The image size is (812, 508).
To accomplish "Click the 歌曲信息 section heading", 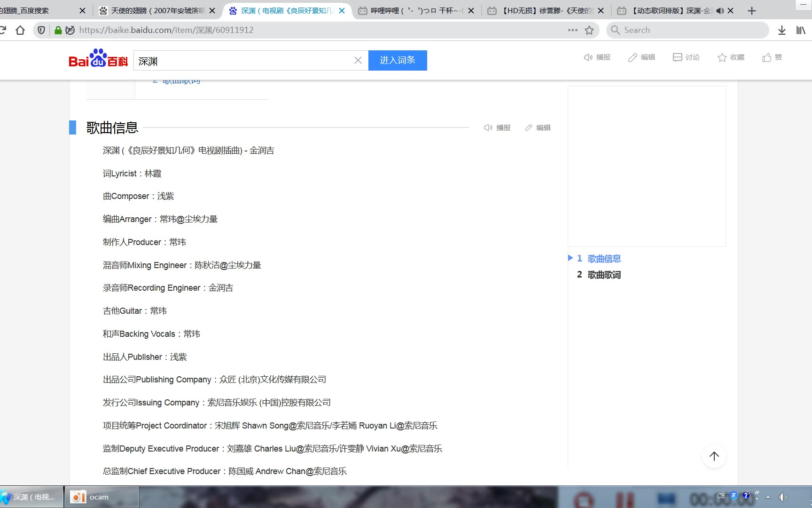I will click(112, 127).
